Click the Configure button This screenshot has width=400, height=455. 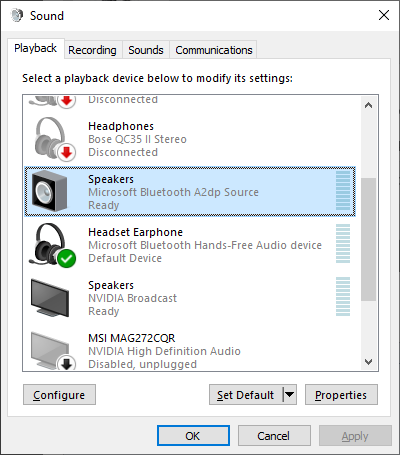coord(59,395)
